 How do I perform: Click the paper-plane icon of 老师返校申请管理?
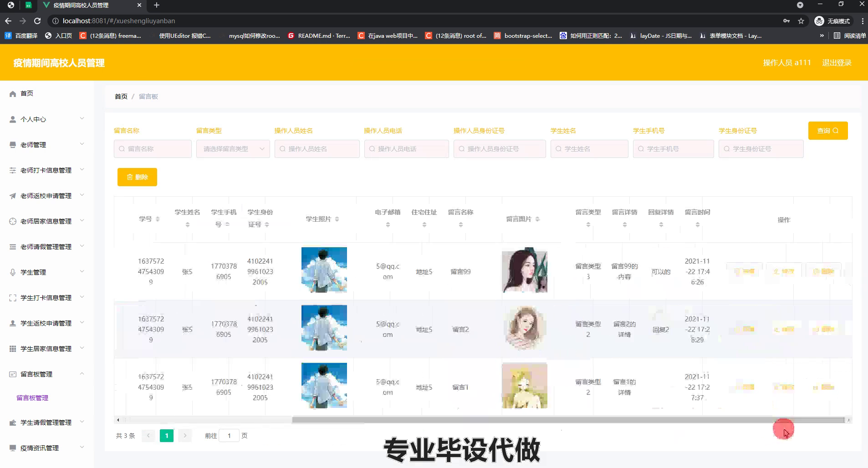tap(13, 196)
